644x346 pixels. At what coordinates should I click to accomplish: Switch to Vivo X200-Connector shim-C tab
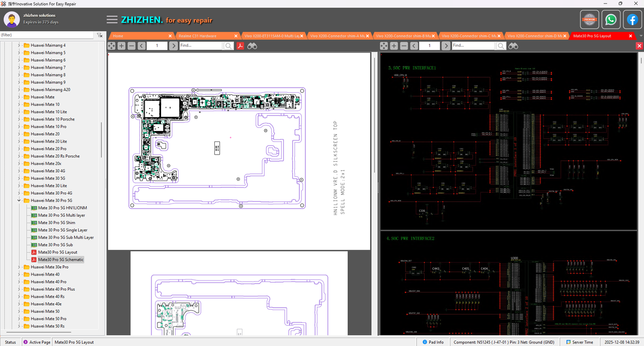tap(469, 36)
